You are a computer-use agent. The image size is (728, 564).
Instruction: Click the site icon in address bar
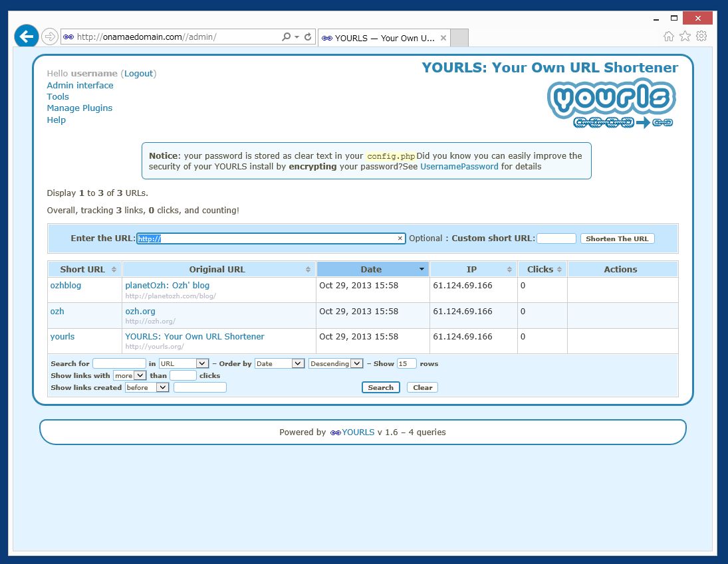coord(68,37)
